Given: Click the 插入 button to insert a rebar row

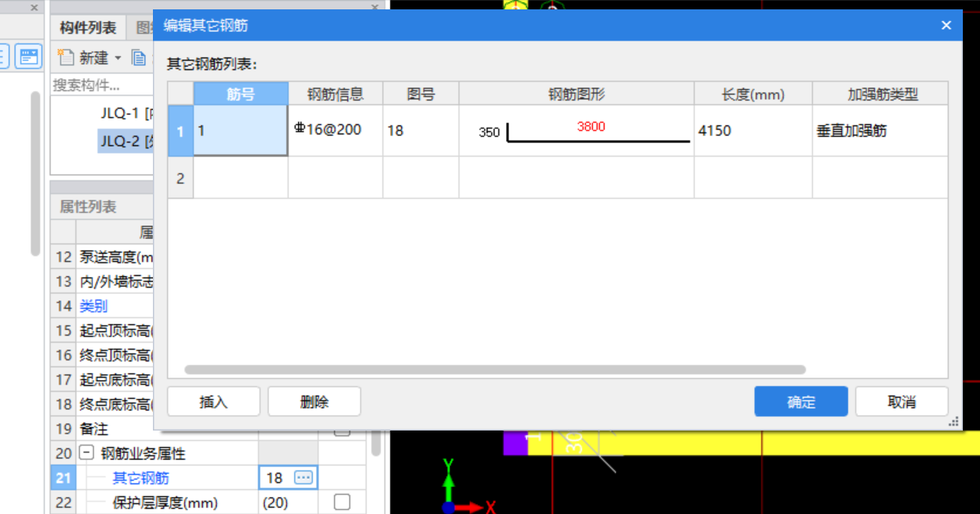Looking at the screenshot, I should pyautogui.click(x=213, y=401).
